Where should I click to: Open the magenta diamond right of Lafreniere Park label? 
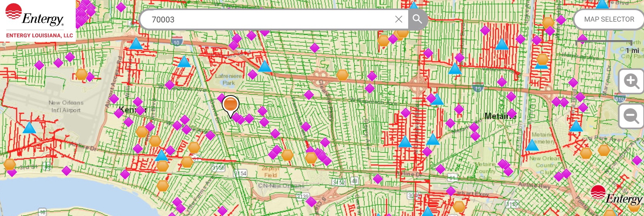pos(252,74)
